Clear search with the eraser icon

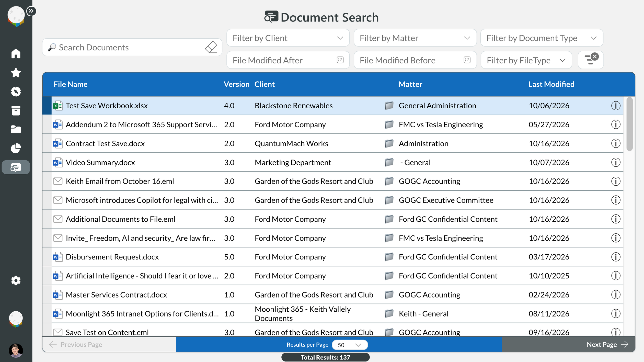tap(211, 47)
